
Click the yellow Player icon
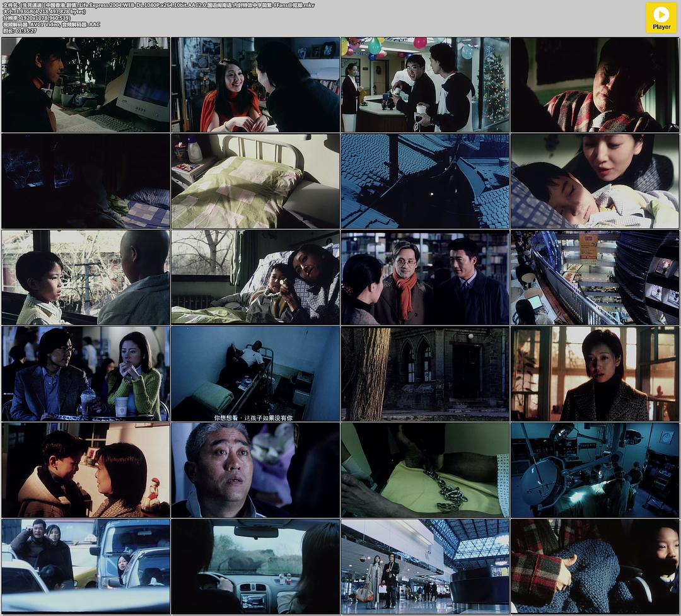click(x=661, y=18)
